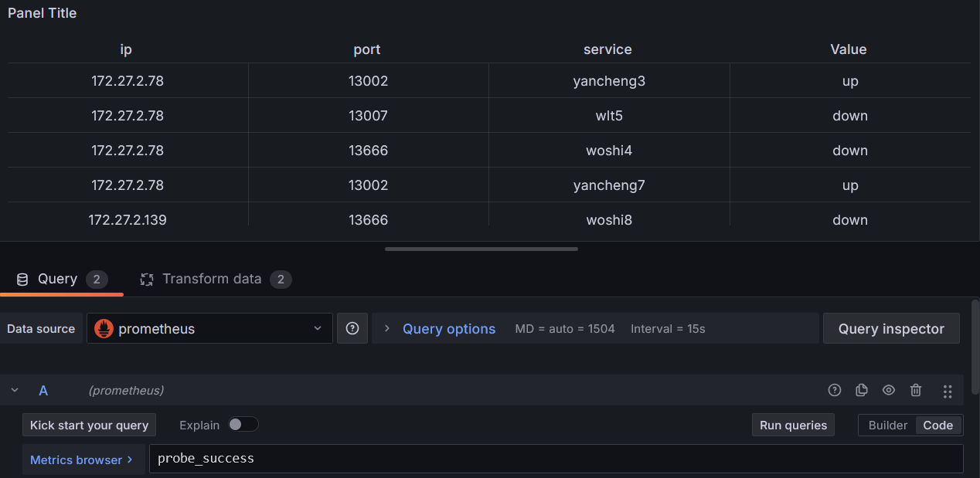The width and height of the screenshot is (980, 478).
Task: Hide query A with the eye icon
Action: [x=889, y=391]
